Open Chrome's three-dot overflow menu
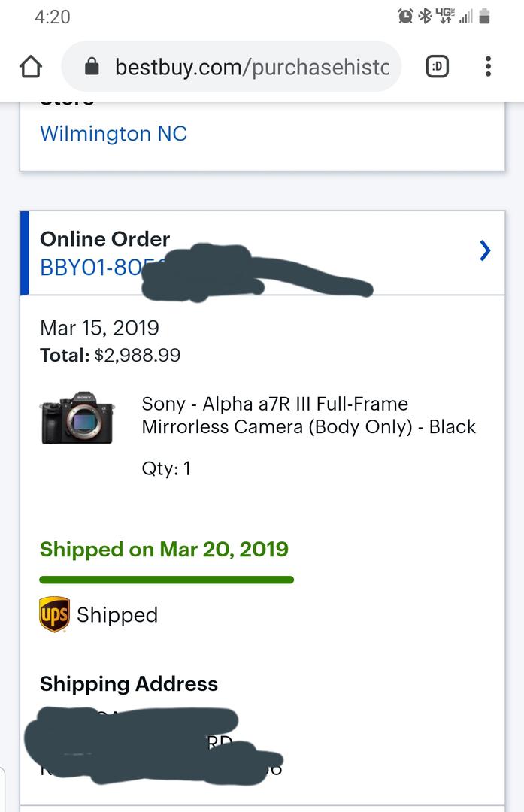 point(488,66)
